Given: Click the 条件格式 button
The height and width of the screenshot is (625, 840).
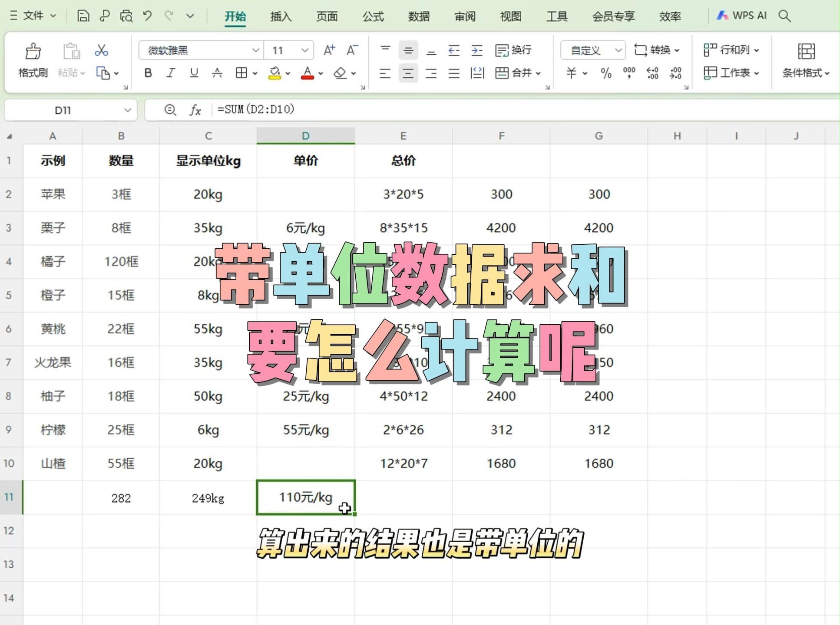Looking at the screenshot, I should 805,61.
